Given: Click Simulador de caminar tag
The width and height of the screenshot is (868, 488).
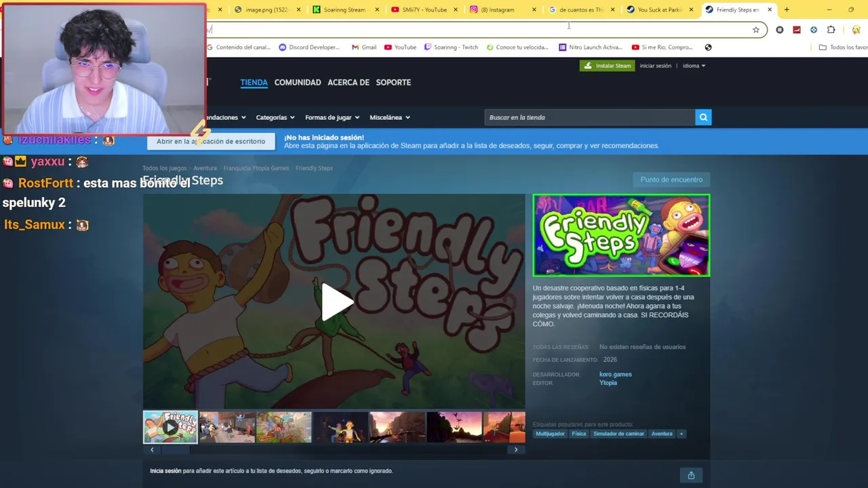Looking at the screenshot, I should tap(618, 434).
